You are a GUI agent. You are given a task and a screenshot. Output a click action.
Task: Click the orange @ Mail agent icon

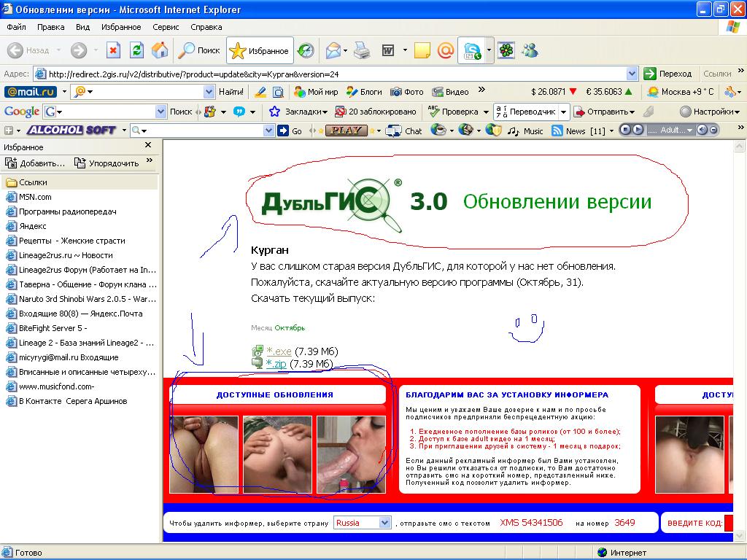point(446,50)
